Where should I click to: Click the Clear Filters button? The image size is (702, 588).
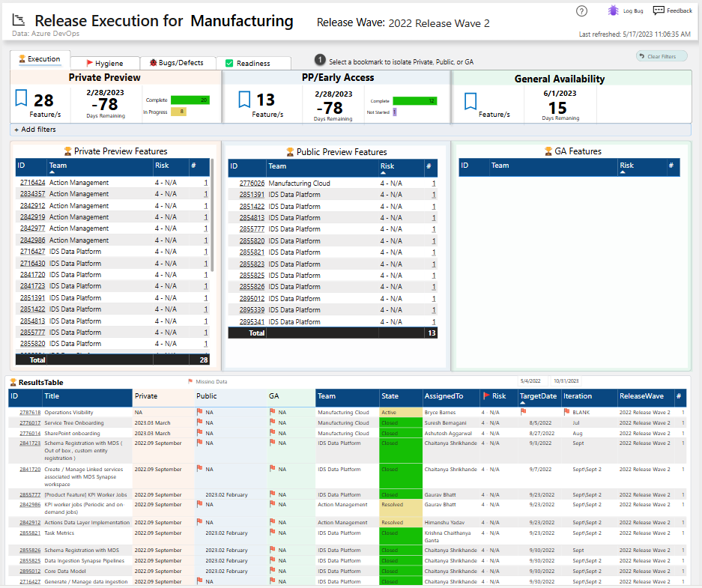662,56
